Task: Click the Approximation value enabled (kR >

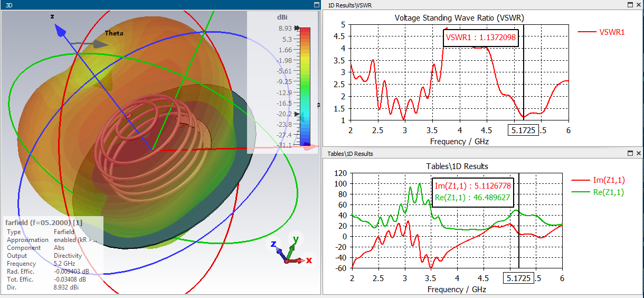Action: (x=75, y=240)
